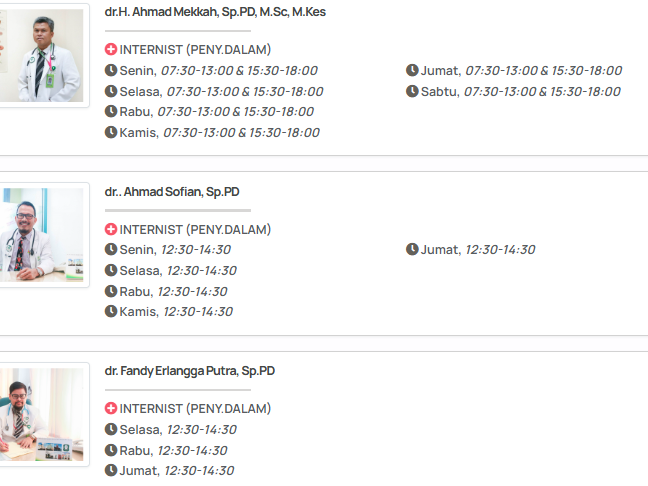Click INTERNIST (PENY.DALAM) label under dr. Ahmad Sofian
This screenshot has width=648, height=486.
(x=195, y=229)
